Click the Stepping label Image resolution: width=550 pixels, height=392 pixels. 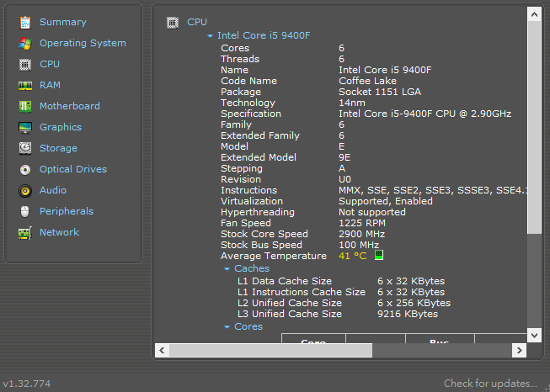click(242, 168)
